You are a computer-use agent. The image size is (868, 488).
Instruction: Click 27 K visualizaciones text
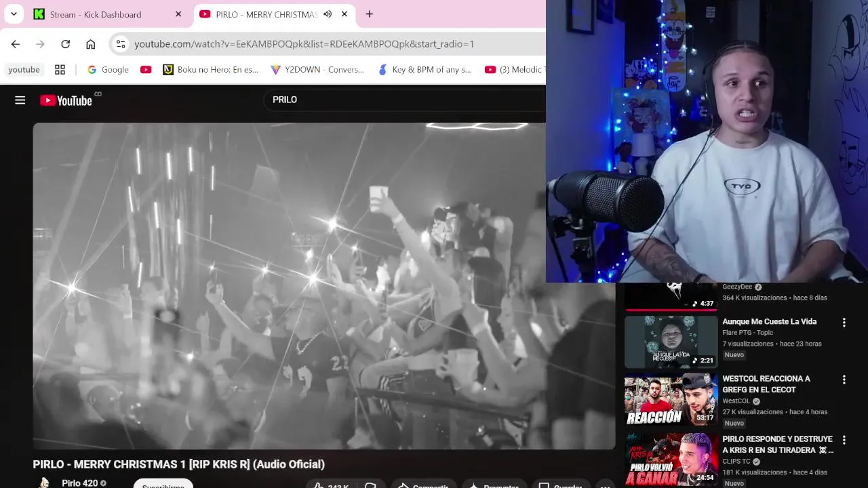coord(753,412)
